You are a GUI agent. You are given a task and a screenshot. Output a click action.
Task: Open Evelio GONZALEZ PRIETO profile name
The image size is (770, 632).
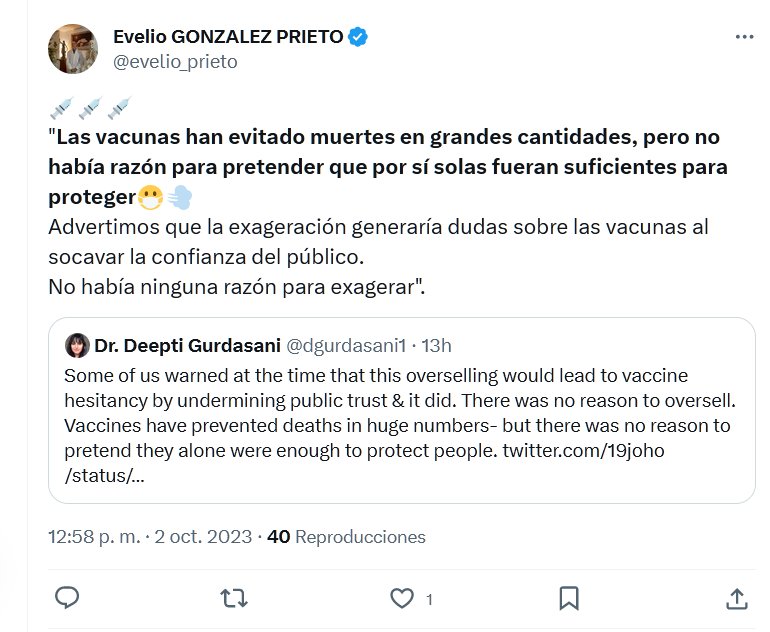[229, 38]
